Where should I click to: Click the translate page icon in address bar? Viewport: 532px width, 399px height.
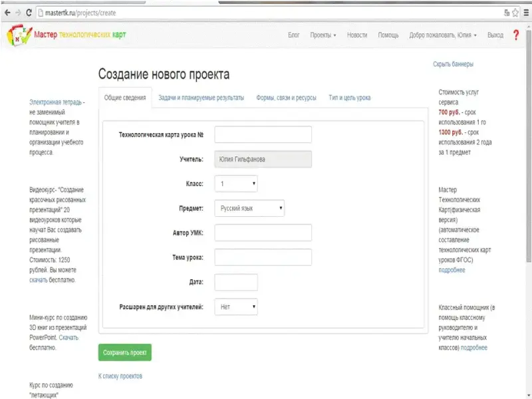506,13
